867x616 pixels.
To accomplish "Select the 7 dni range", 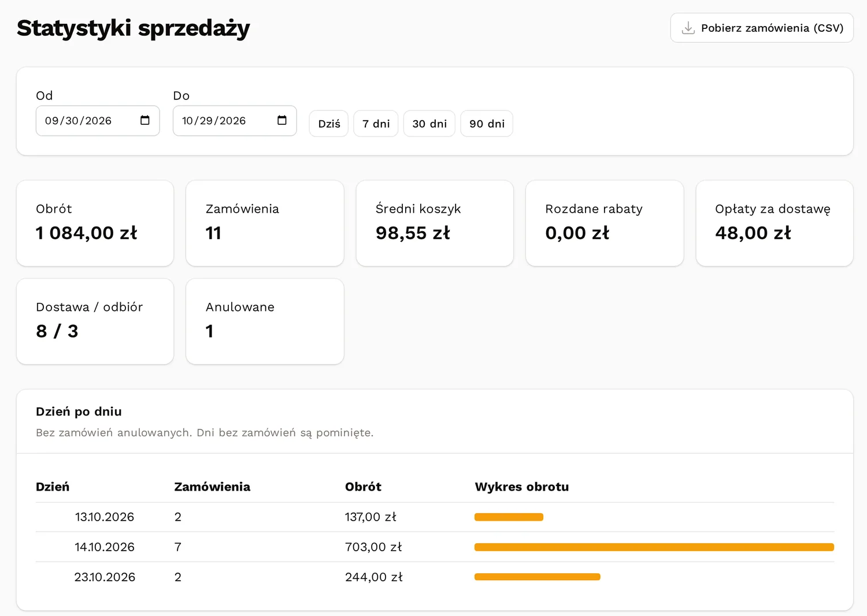I will (x=376, y=124).
